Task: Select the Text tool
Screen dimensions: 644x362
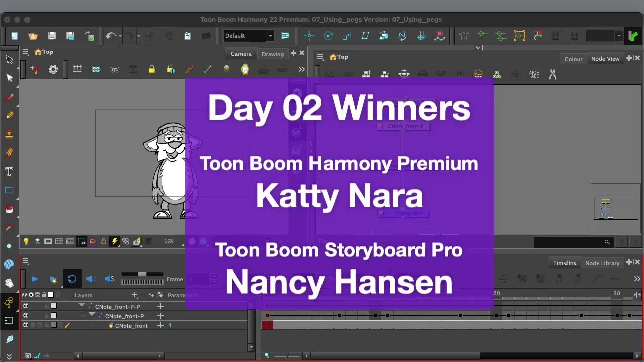Action: 9,171
